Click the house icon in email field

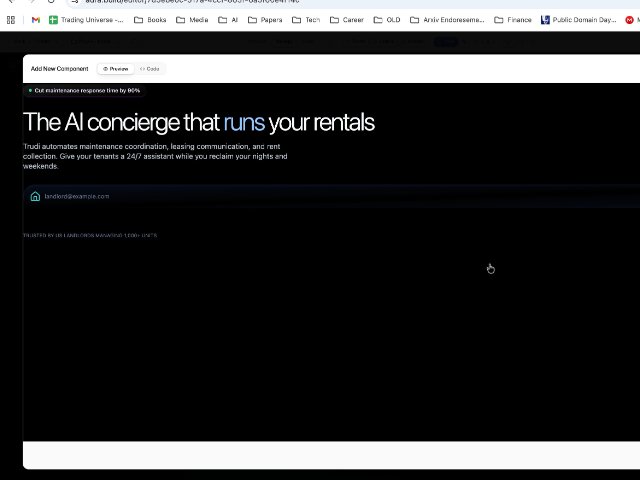click(x=35, y=196)
